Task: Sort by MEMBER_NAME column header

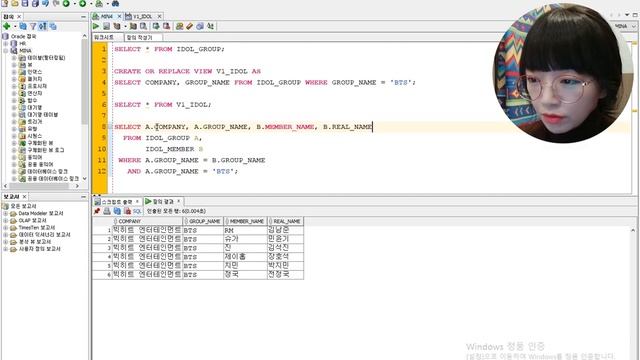Action: pos(245,221)
